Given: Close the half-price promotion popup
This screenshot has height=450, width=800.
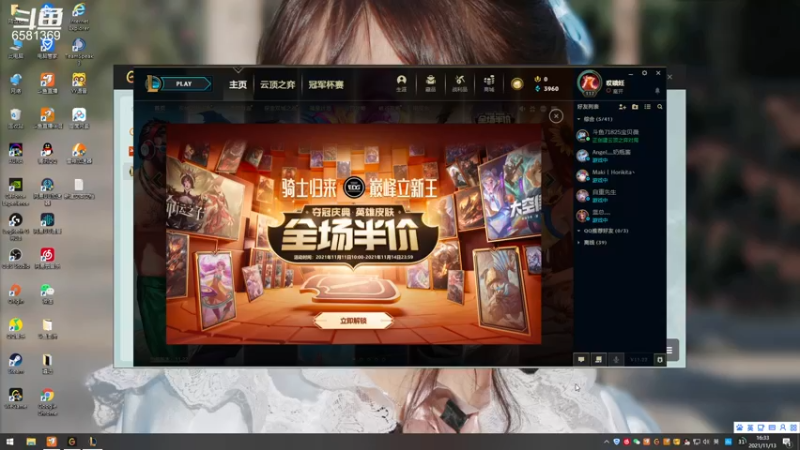Looking at the screenshot, I should pos(556,116).
